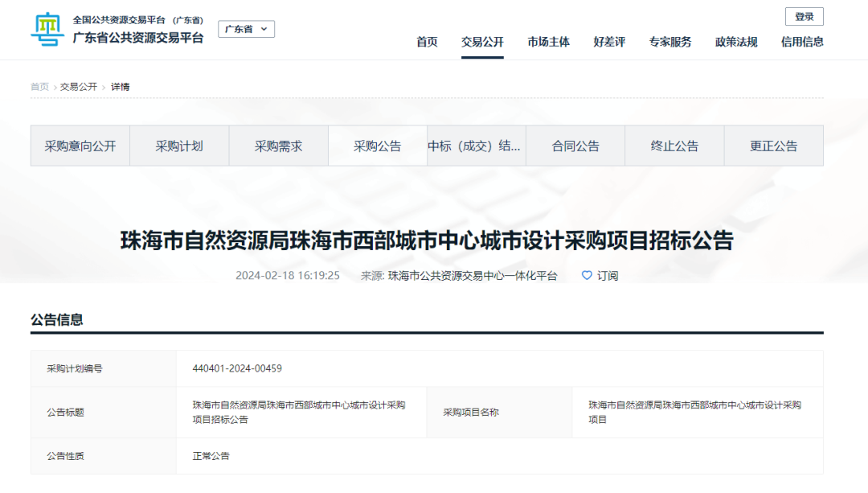
Task: Open the 广东省 region selector dropdown
Action: [246, 28]
